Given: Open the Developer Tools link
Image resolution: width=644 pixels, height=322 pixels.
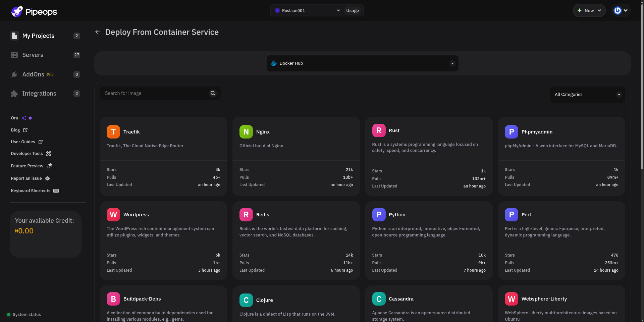Looking at the screenshot, I should [x=27, y=154].
